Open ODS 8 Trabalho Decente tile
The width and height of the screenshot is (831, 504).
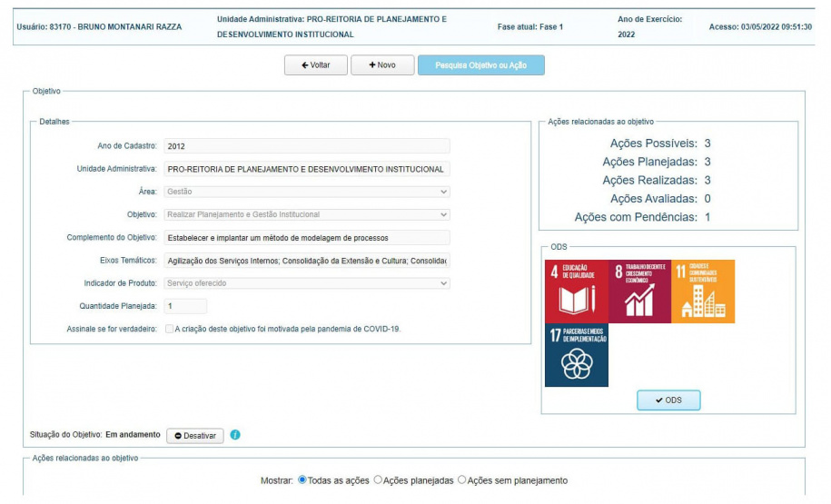(x=639, y=292)
